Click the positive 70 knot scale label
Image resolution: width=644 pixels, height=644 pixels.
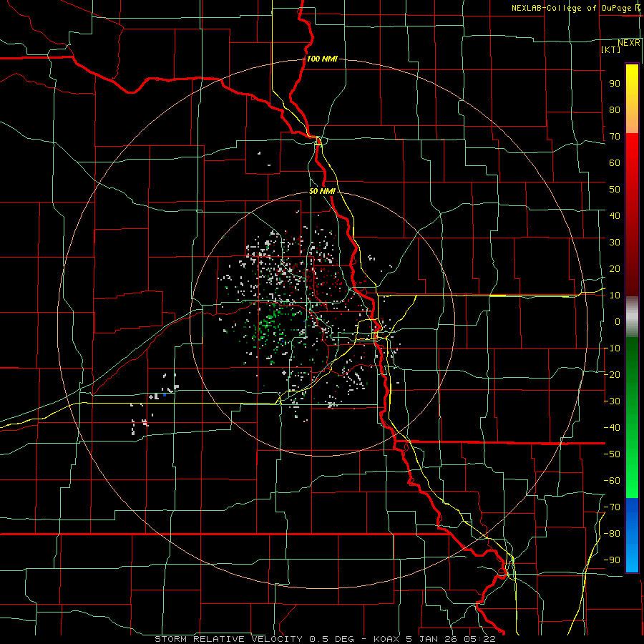tap(615, 137)
